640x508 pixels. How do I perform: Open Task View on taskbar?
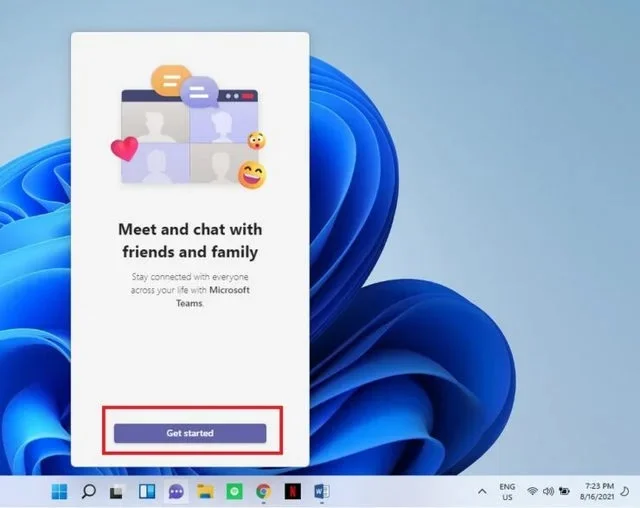pyautogui.click(x=118, y=491)
